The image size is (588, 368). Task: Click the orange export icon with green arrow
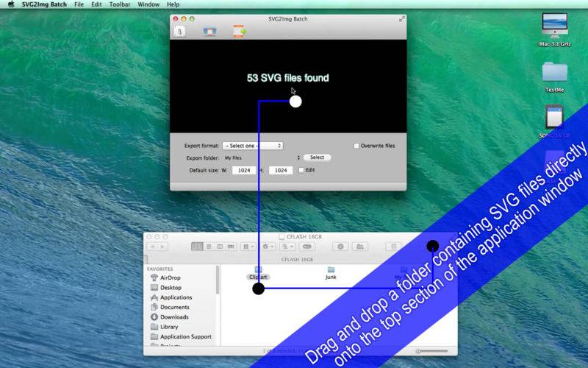click(x=240, y=31)
